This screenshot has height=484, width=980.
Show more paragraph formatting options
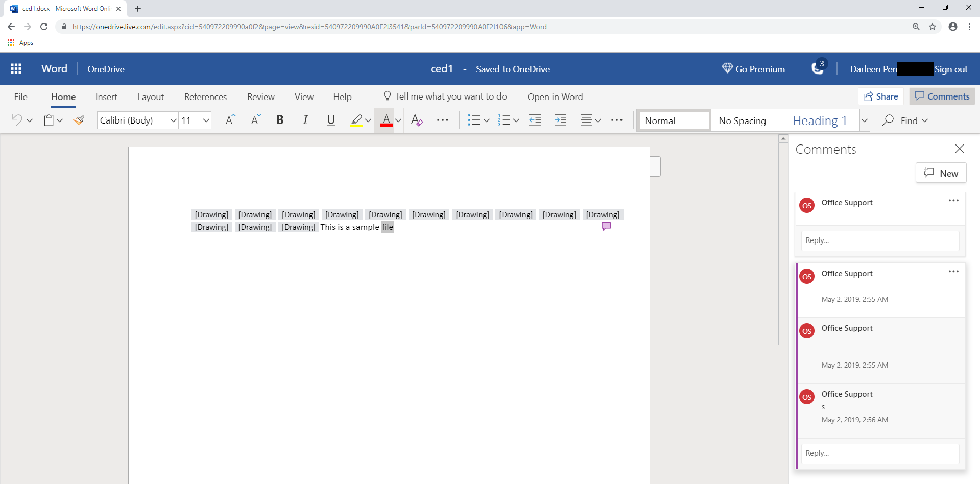tap(617, 120)
